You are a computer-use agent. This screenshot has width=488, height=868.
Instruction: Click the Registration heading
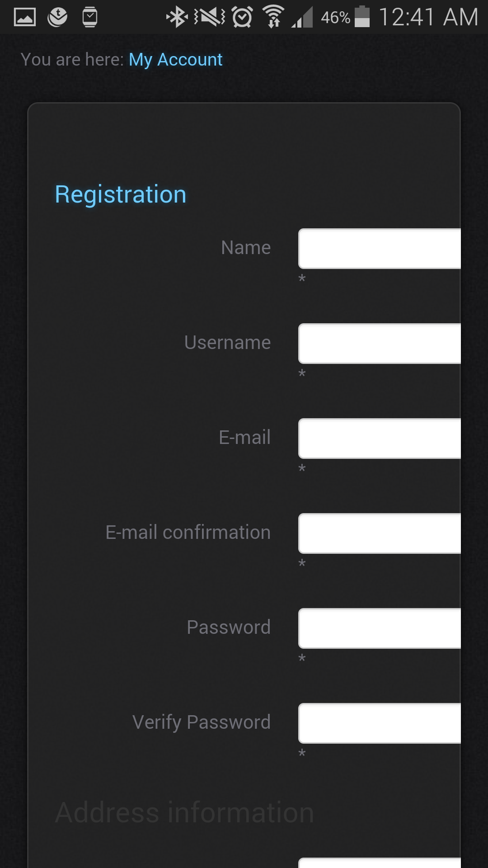121,194
